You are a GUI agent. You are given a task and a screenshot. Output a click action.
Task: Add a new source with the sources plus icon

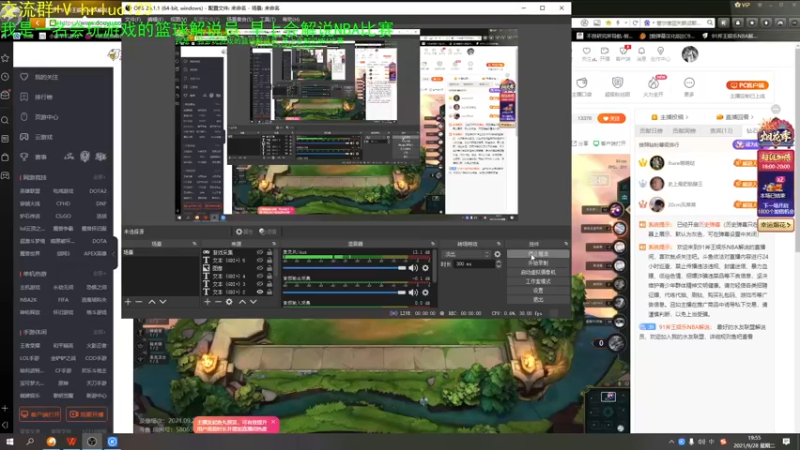pyautogui.click(x=207, y=302)
